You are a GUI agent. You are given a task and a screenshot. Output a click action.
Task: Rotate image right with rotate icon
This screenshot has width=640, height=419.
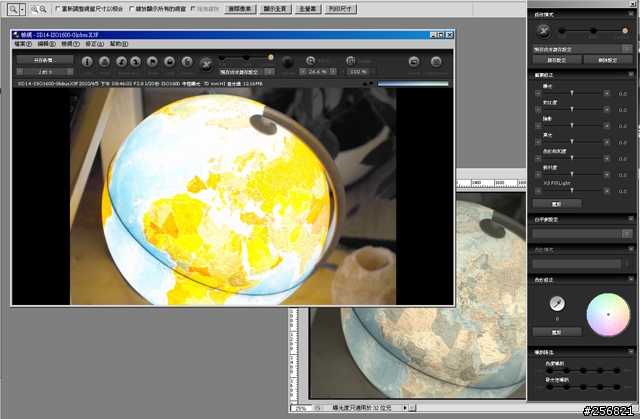[x=136, y=62]
